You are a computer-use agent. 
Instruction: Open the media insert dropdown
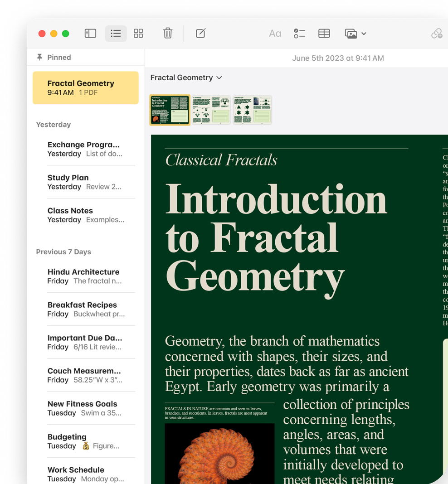click(x=355, y=34)
